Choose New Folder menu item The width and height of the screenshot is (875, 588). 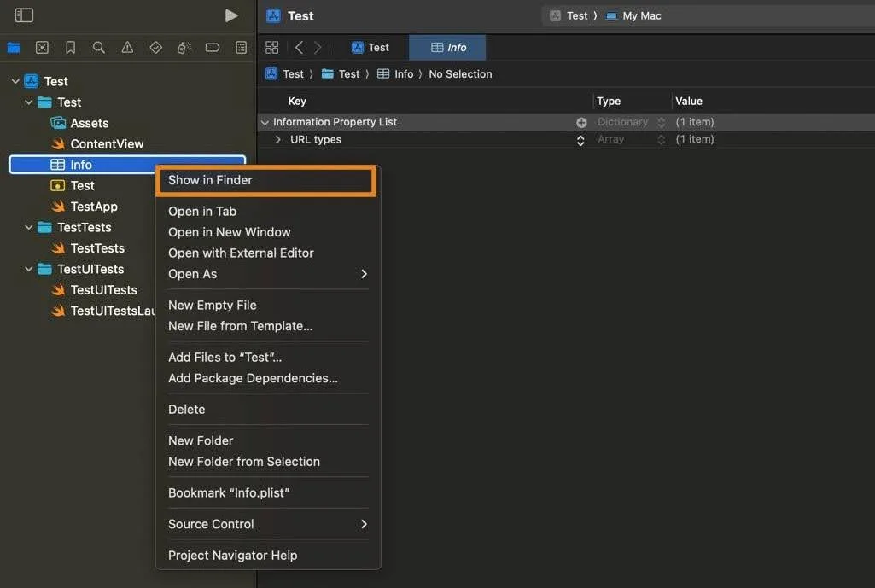(x=268, y=440)
